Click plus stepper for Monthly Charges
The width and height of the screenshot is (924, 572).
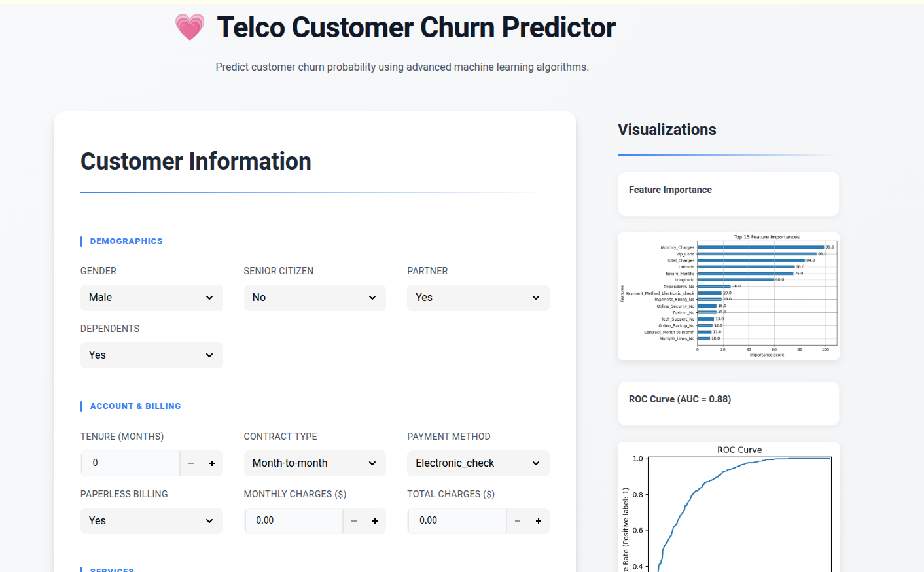coord(375,521)
